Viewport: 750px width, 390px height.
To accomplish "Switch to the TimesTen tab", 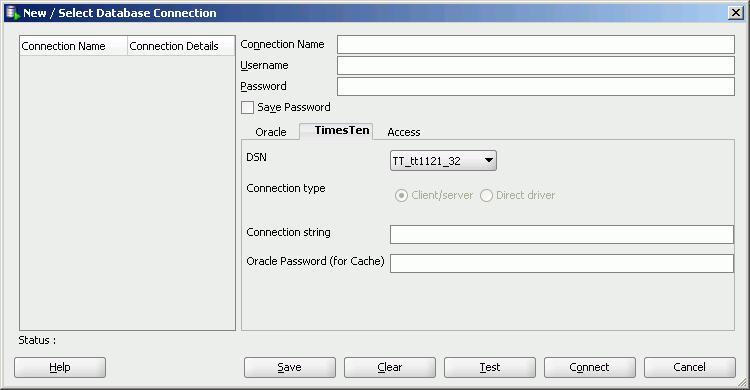I will 336,131.
